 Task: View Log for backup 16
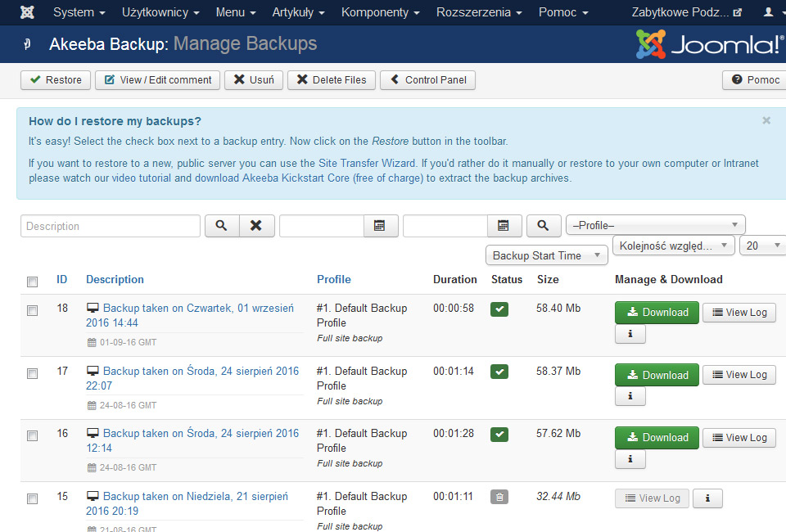point(739,437)
